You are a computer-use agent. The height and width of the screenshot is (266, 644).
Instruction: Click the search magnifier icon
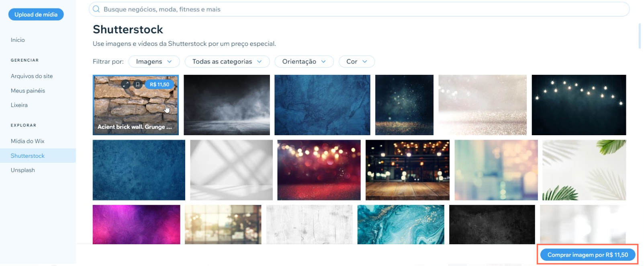(96, 9)
